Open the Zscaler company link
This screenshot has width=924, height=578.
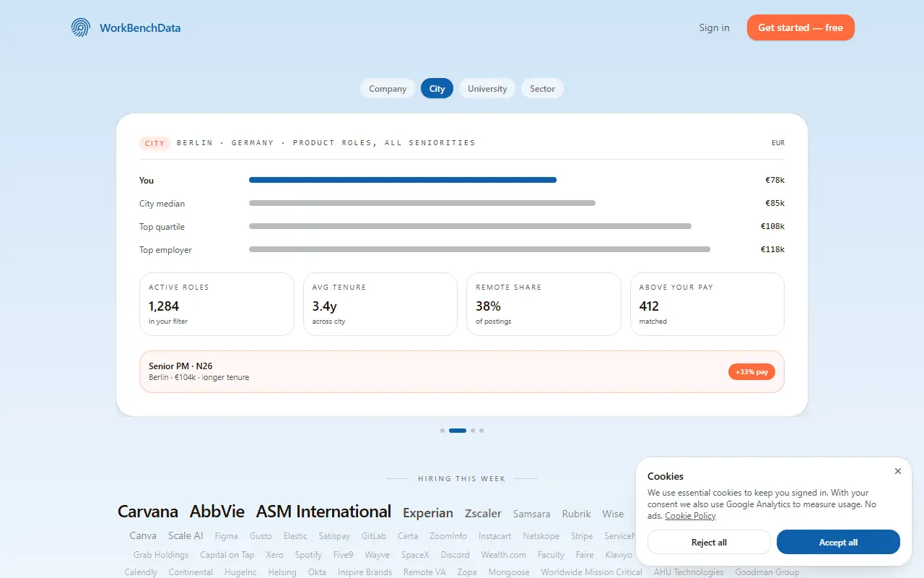(483, 513)
